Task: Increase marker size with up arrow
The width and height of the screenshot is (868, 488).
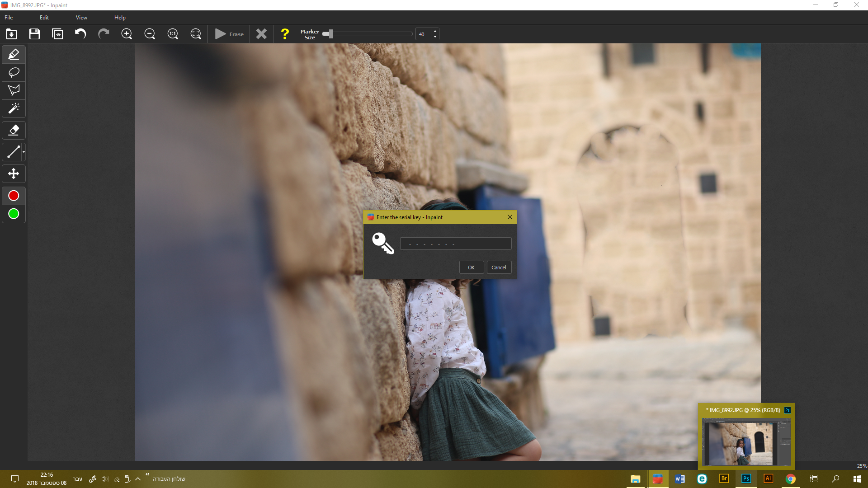Action: [x=435, y=31]
